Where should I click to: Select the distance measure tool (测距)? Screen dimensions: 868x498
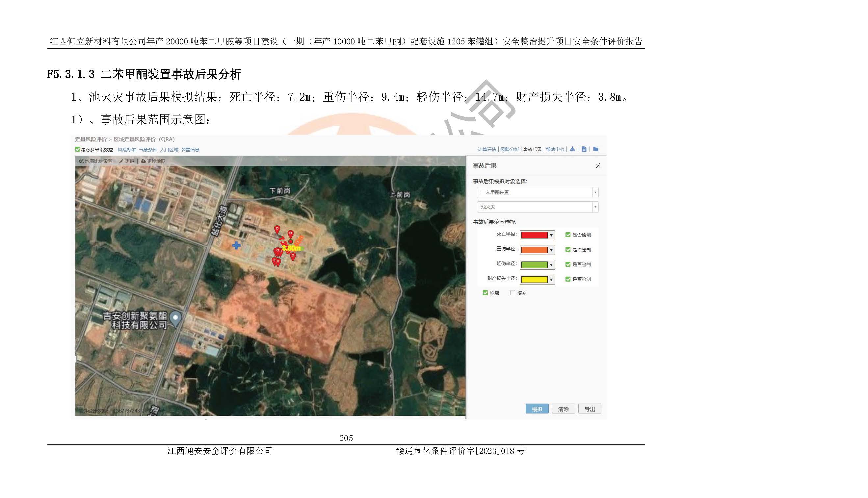click(127, 161)
